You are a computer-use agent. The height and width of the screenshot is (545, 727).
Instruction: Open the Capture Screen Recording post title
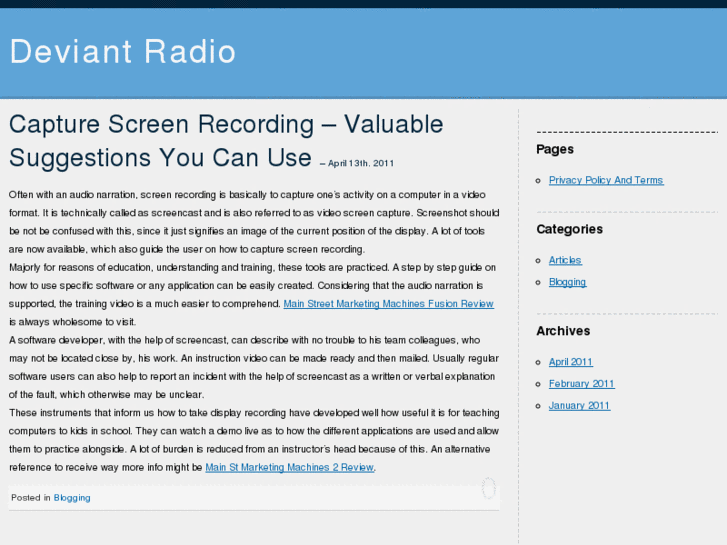(226, 141)
